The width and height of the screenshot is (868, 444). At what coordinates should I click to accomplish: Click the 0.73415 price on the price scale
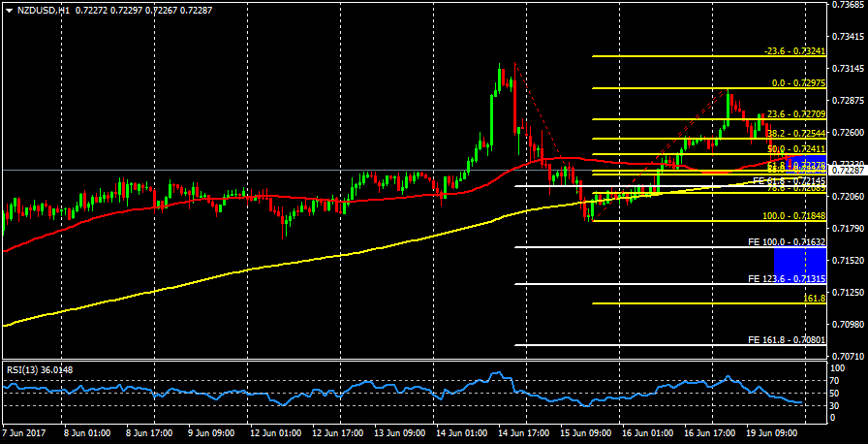coord(847,36)
